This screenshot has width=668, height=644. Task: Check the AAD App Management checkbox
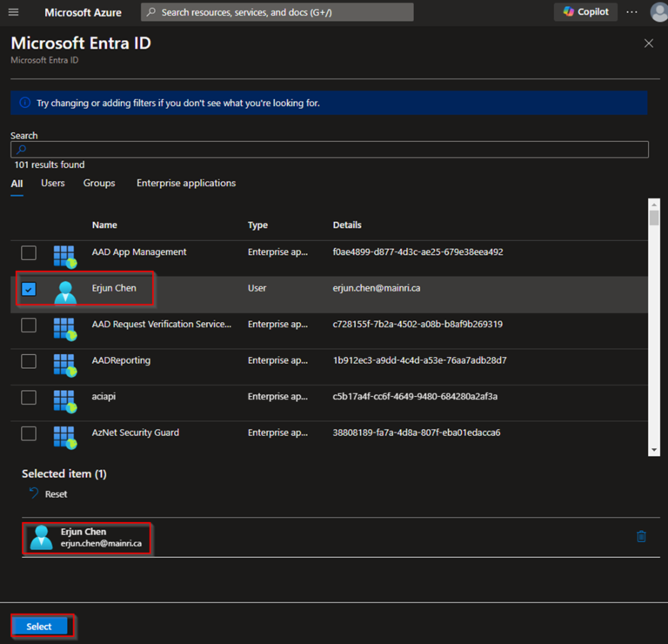(29, 253)
